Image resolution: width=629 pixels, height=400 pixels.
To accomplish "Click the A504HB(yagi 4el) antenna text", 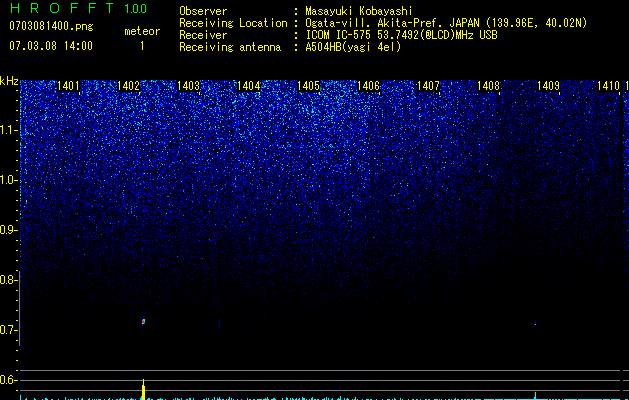I will pos(353,47).
